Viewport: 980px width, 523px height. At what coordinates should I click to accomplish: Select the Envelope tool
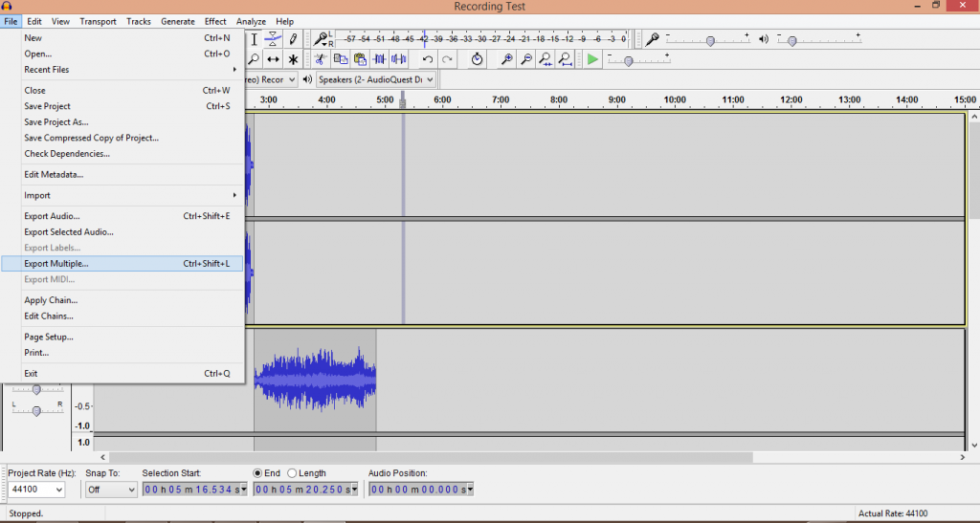[x=273, y=39]
